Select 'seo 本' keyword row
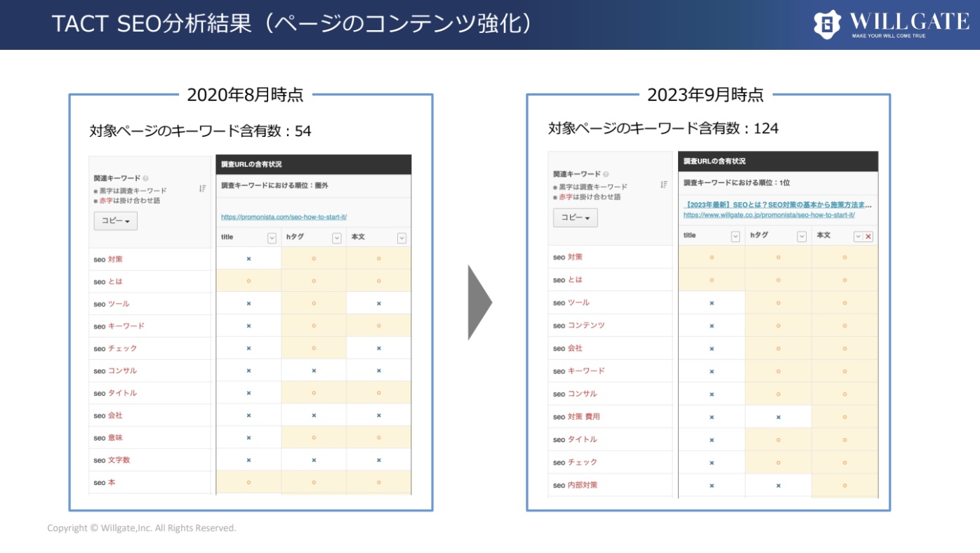The image size is (980, 553). (x=150, y=483)
